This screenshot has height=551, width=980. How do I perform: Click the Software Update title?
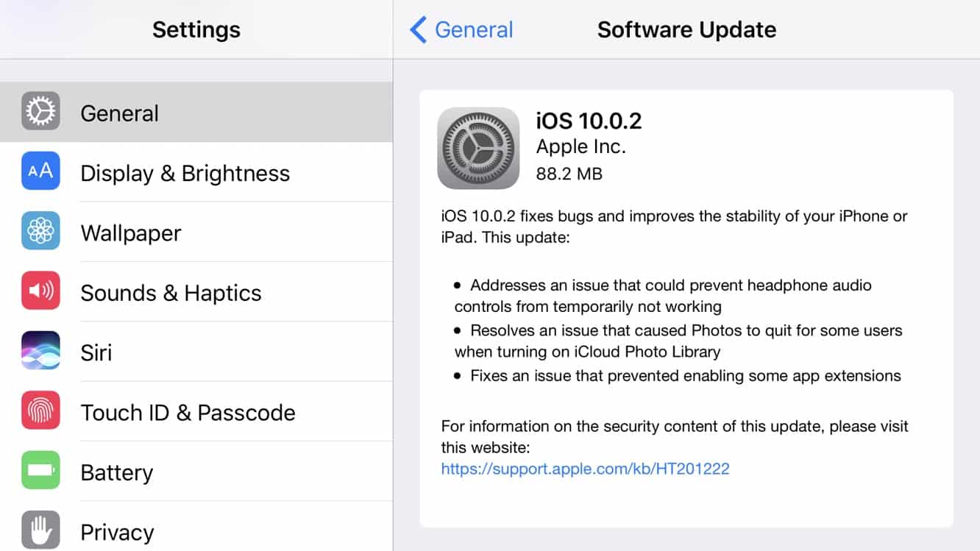pyautogui.click(x=686, y=30)
